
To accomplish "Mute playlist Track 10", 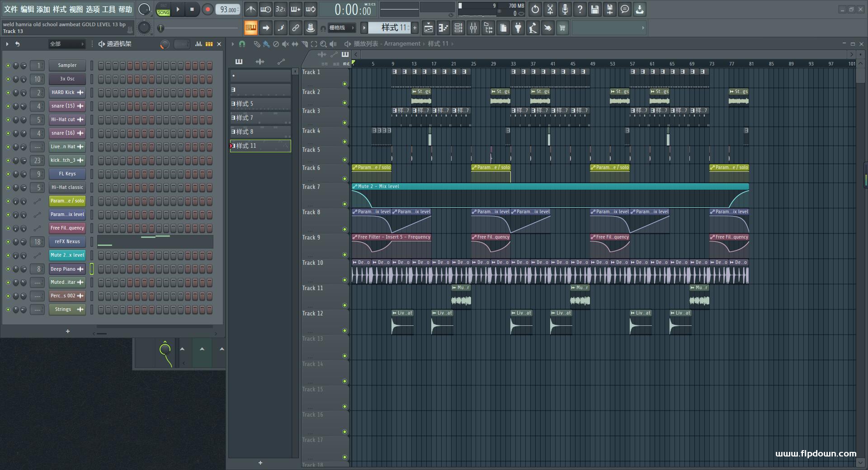I will [x=344, y=280].
